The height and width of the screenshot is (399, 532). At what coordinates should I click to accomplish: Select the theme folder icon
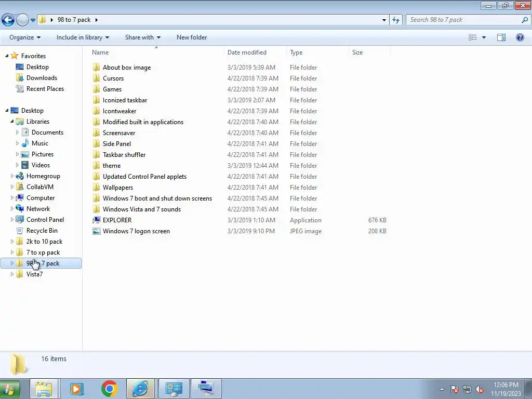(x=96, y=166)
